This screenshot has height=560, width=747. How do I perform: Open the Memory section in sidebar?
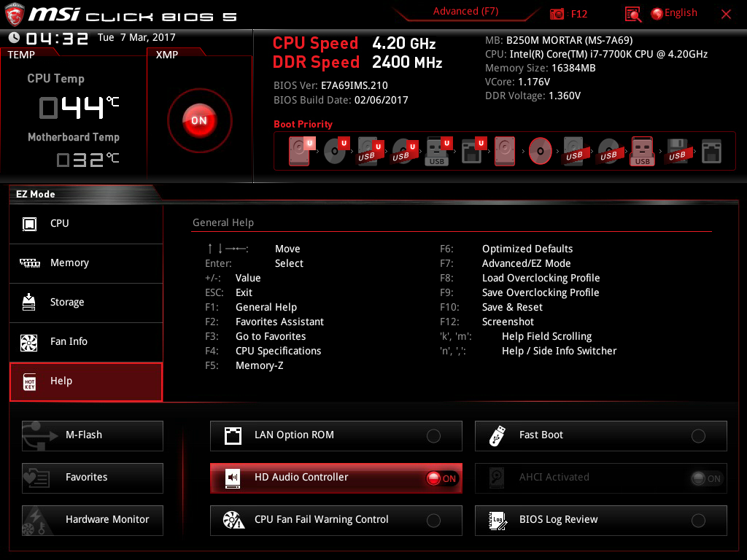point(86,263)
